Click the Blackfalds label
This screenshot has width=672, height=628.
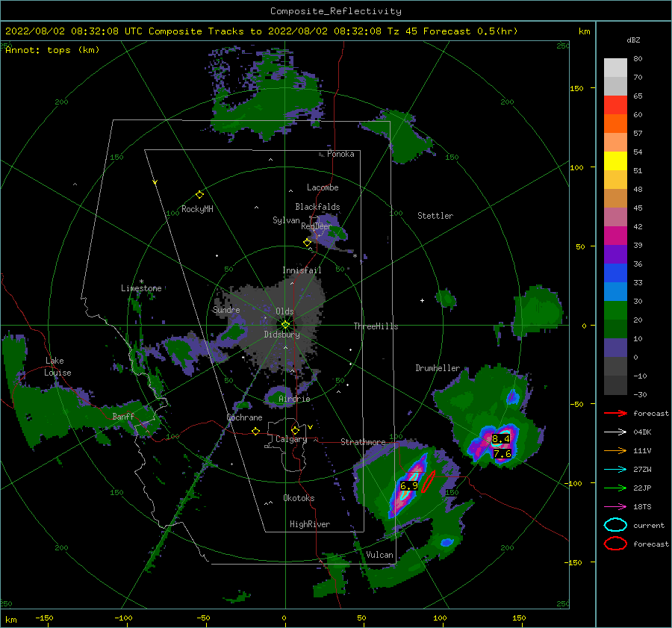(x=317, y=207)
